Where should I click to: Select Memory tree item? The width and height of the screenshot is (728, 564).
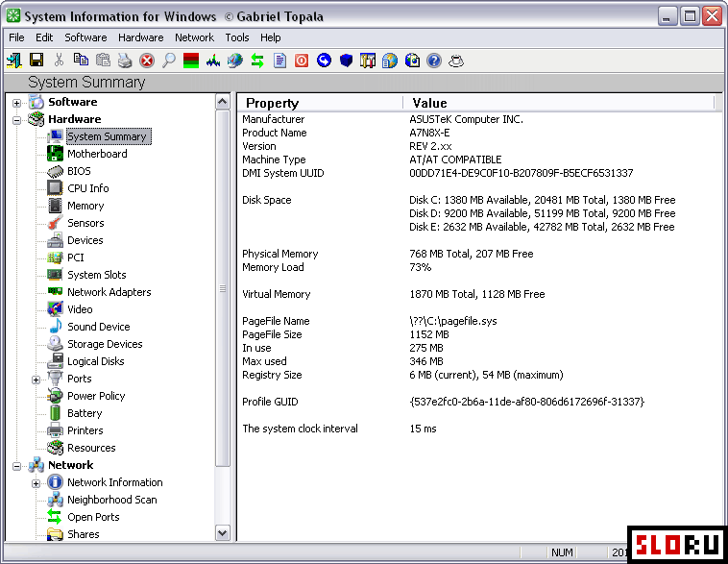[x=85, y=206]
